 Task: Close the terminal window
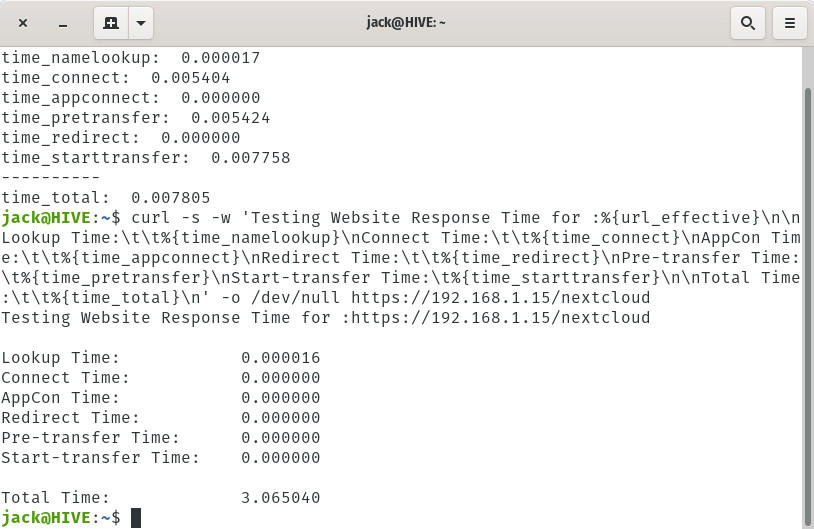pos(23,23)
